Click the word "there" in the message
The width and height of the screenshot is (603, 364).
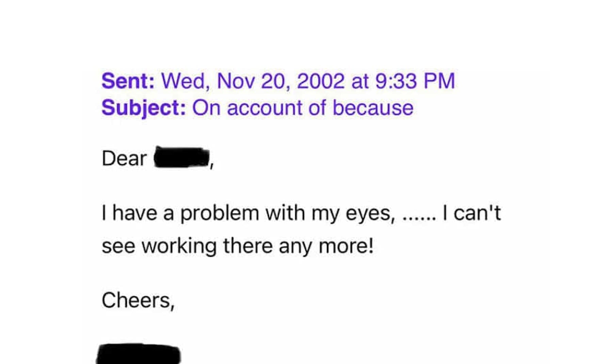tap(248, 246)
